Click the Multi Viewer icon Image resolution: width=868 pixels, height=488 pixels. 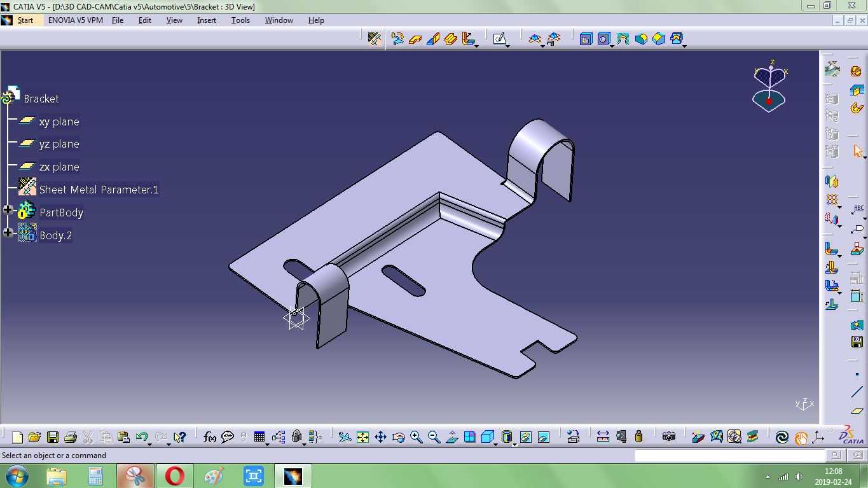[x=553, y=39]
